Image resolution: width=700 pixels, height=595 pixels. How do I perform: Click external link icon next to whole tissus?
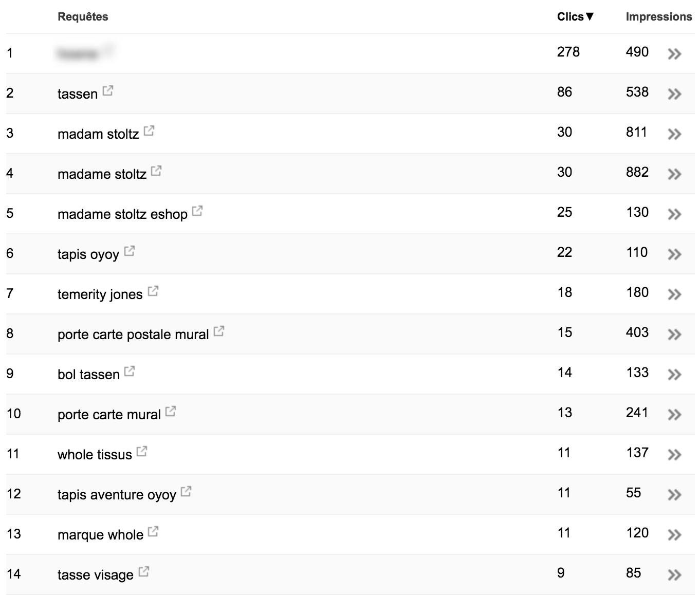[142, 452]
